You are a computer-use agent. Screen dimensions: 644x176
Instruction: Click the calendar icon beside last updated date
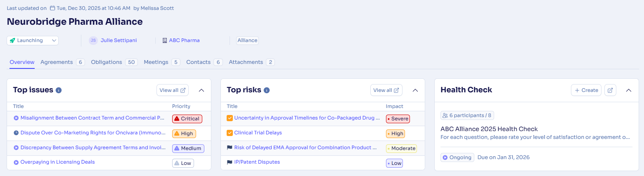52,8
